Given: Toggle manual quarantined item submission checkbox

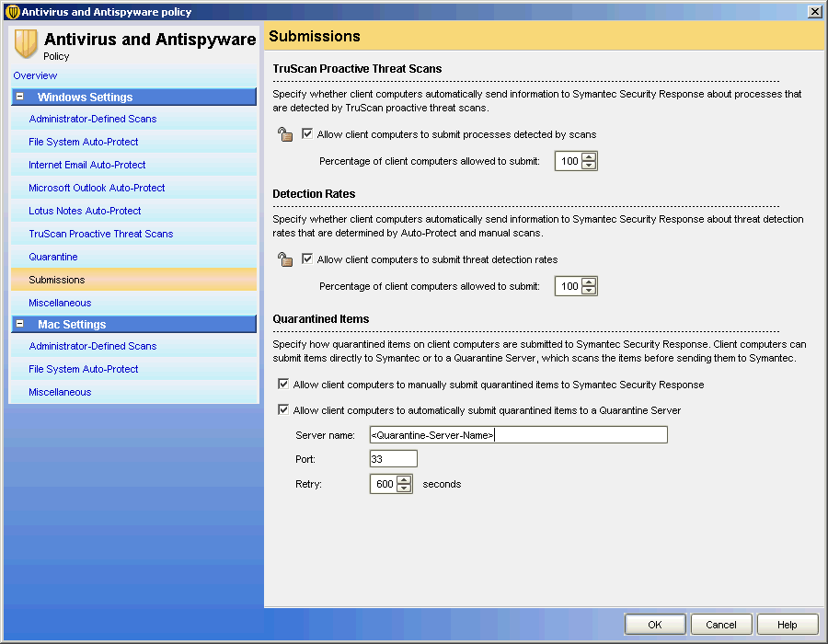Looking at the screenshot, I should (283, 385).
